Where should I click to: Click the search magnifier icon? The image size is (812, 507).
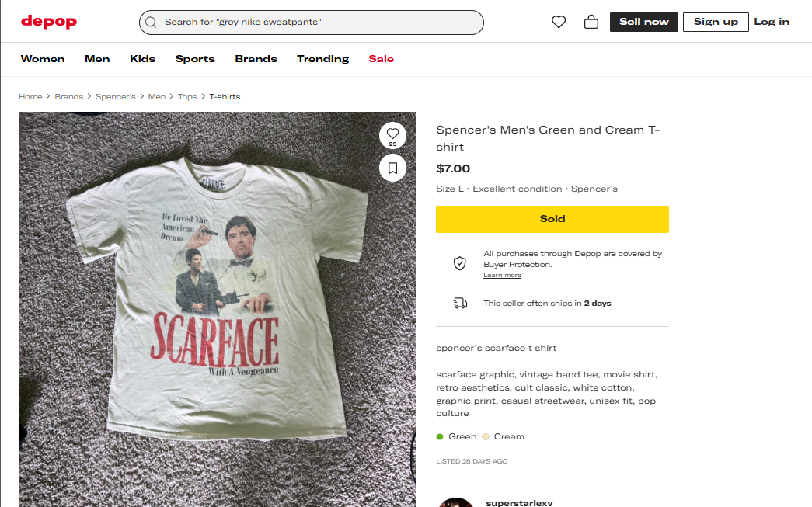click(151, 23)
